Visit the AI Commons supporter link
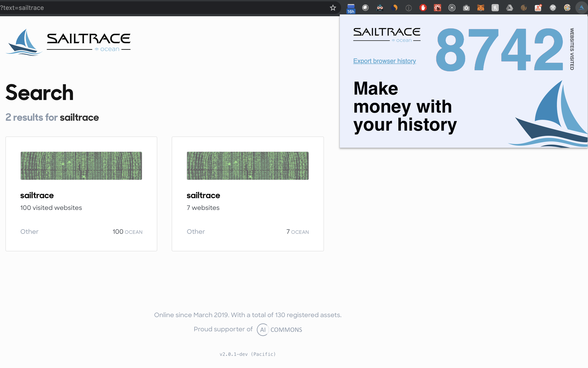The width and height of the screenshot is (588, 368). pyautogui.click(x=280, y=329)
